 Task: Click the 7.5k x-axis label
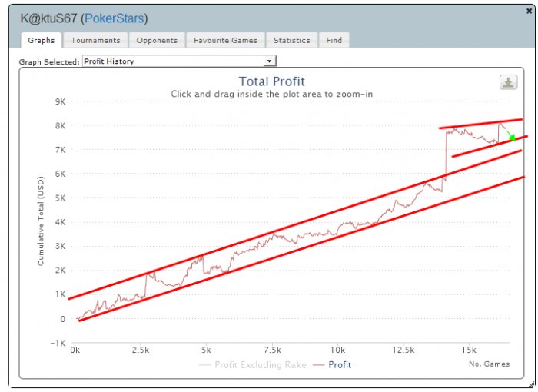[272, 350]
